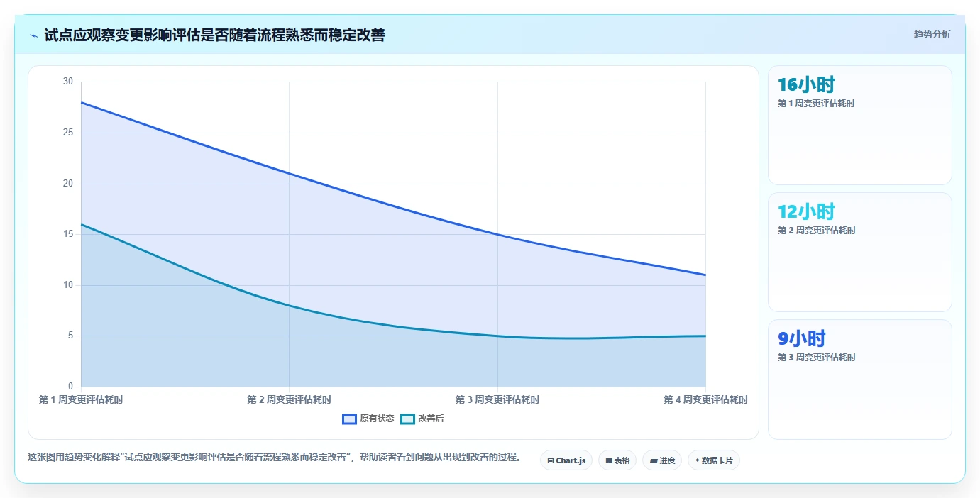Click the 16小时 value
The height and width of the screenshot is (498, 980).
(806, 85)
